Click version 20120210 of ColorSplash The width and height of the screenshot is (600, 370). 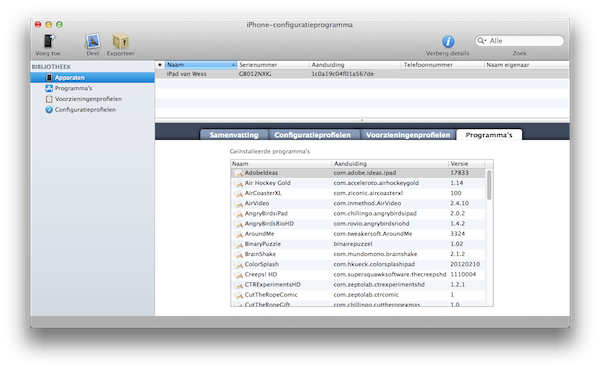point(465,264)
